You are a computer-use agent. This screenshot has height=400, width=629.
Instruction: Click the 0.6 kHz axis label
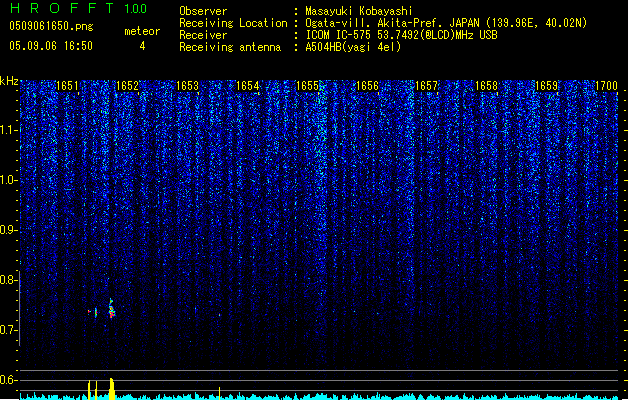[9, 380]
